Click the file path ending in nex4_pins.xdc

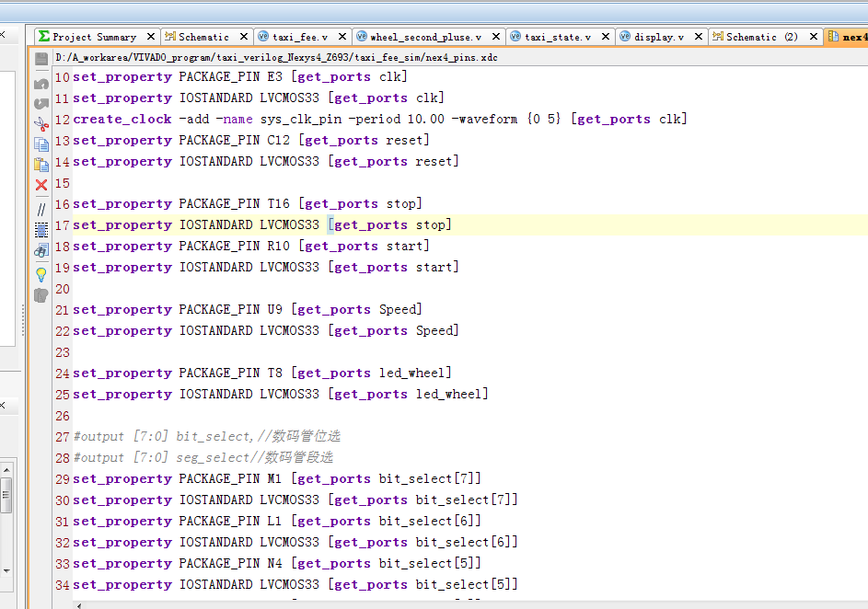[277, 58]
